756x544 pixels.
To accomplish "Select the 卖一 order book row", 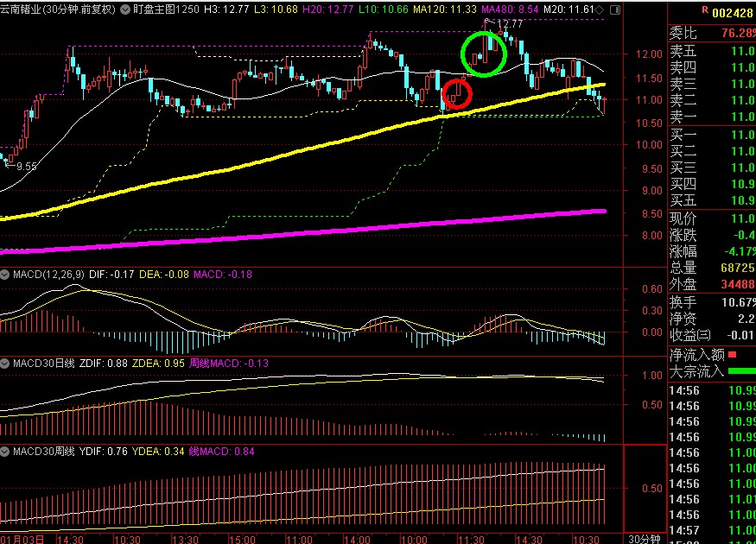I will click(712, 117).
